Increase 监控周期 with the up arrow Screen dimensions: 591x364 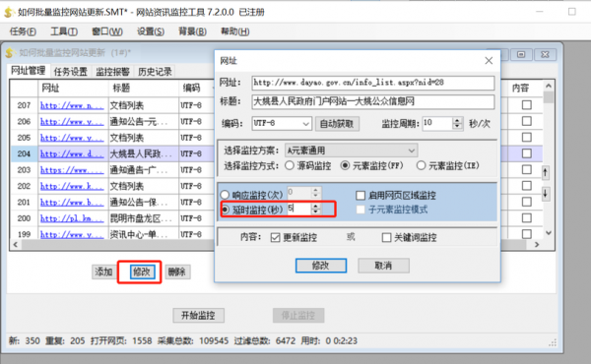[457, 120]
